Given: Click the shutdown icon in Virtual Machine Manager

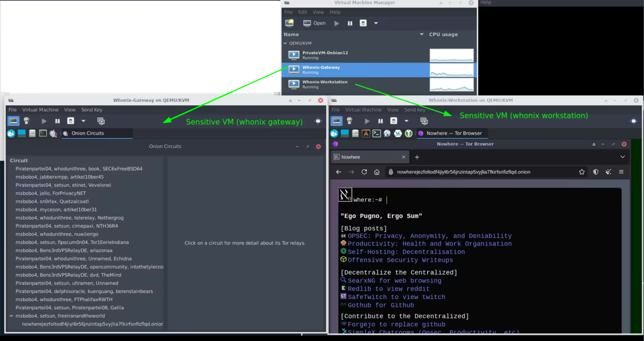Looking at the screenshot, I should pyautogui.click(x=363, y=23).
